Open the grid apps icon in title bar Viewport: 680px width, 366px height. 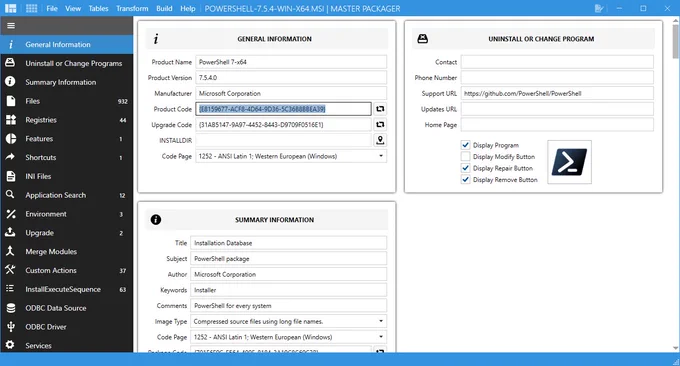coord(32,8)
